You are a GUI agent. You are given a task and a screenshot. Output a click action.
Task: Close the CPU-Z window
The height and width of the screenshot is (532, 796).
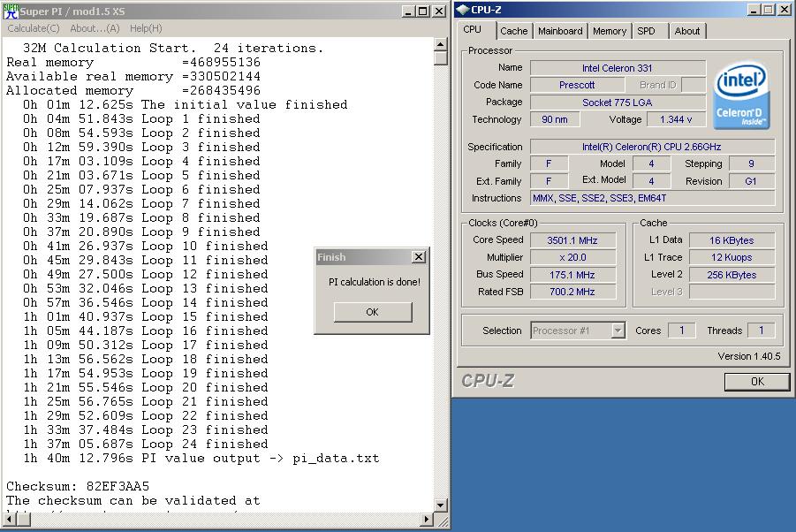tap(785, 10)
